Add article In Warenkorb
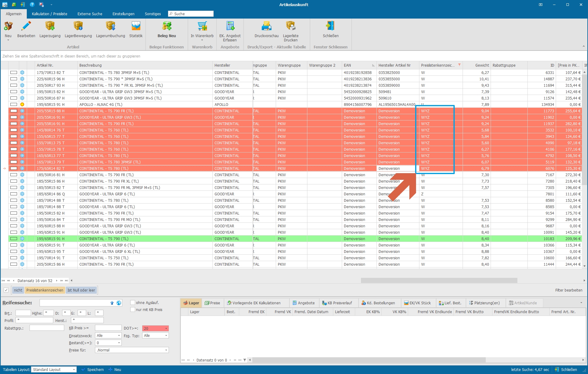Image resolution: width=588 pixels, height=374 pixels. (x=202, y=30)
